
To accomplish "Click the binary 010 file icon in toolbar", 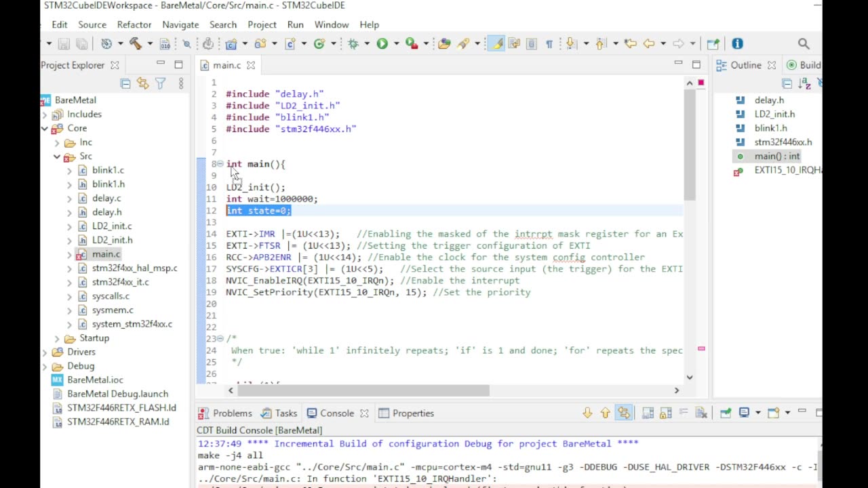I will coord(165,43).
